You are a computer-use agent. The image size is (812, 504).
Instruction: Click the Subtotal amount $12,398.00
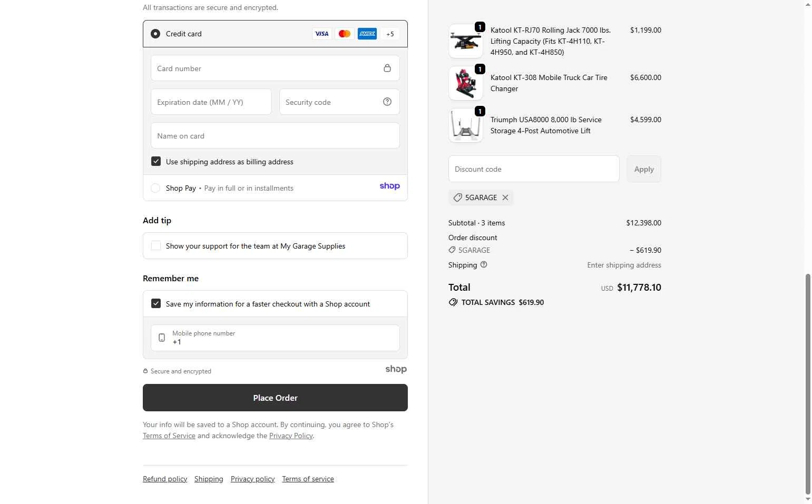tap(643, 223)
